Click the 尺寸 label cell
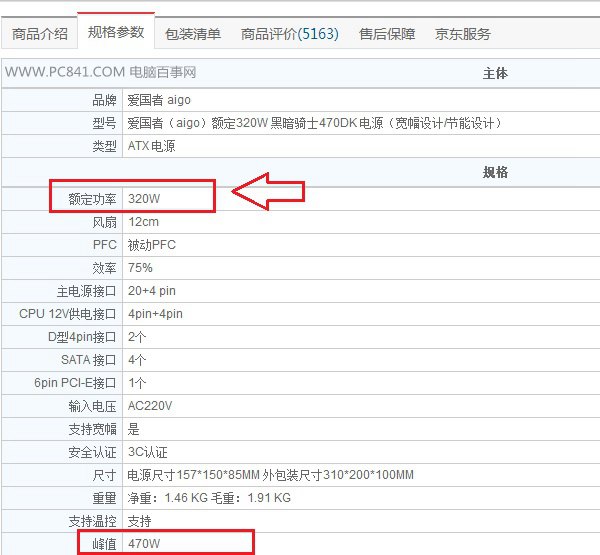 pos(62,475)
